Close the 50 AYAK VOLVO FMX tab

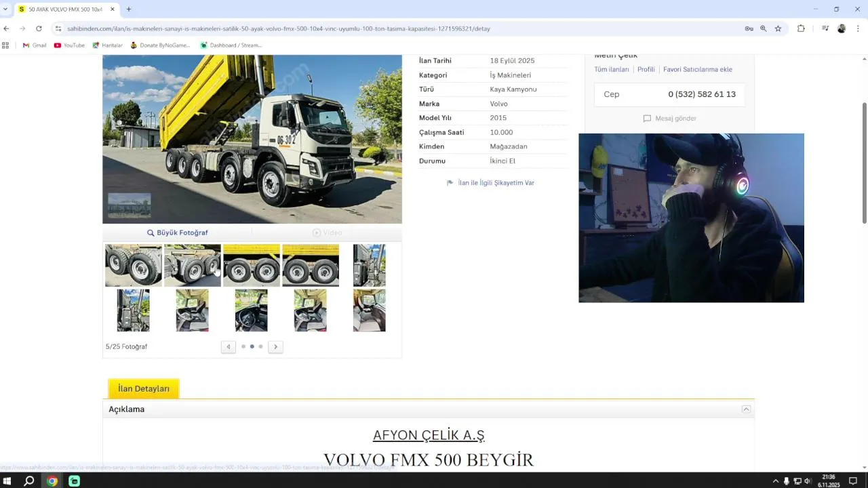click(x=113, y=9)
